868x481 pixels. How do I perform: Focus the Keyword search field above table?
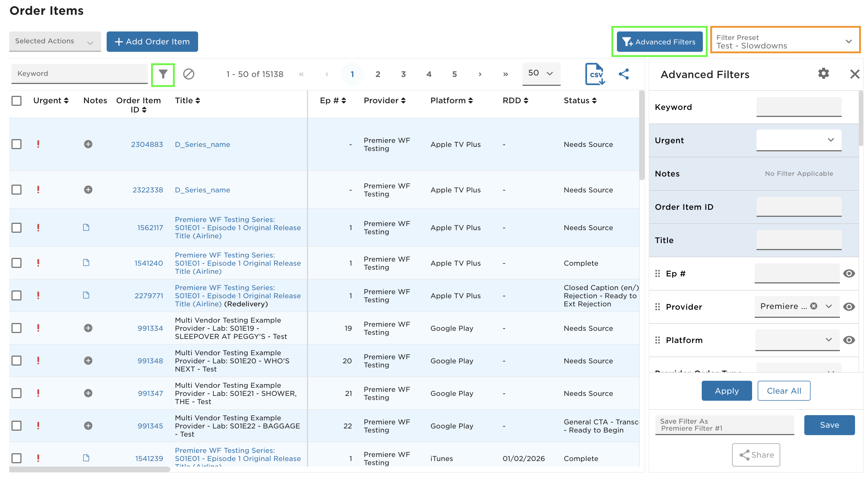tap(80, 73)
